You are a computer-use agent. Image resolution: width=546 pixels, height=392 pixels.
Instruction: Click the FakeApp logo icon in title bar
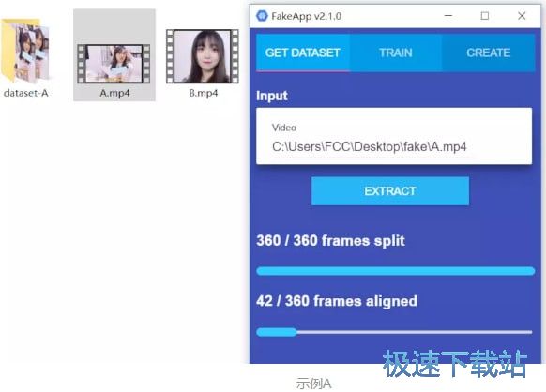pyautogui.click(x=262, y=16)
